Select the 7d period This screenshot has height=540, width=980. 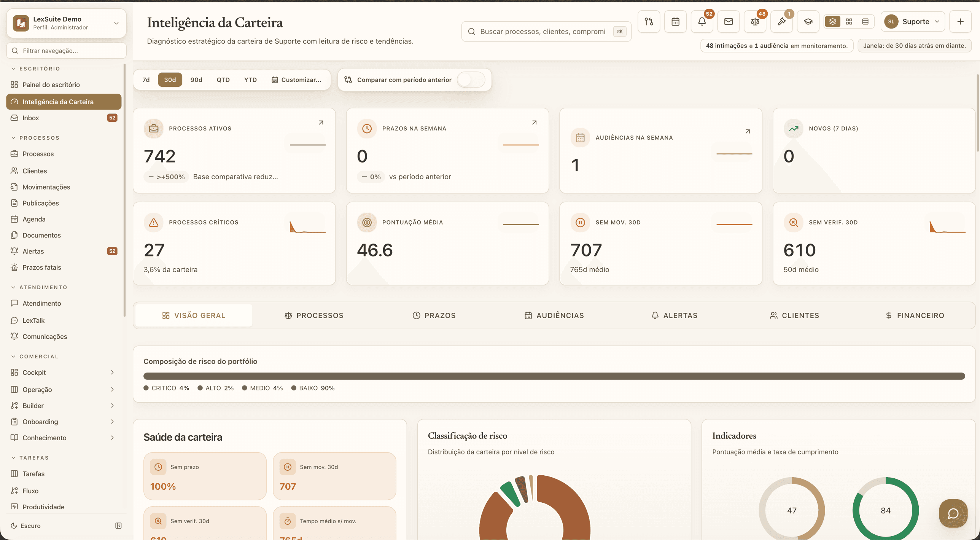click(x=146, y=80)
